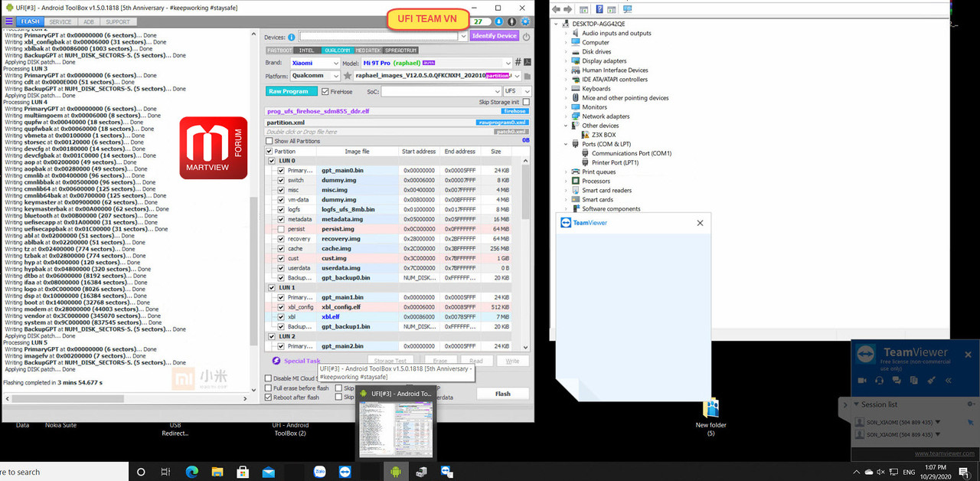Open the Model dropdown showing Mi 9T Pro
Viewport: 980px width, 481px height.
tap(436, 63)
